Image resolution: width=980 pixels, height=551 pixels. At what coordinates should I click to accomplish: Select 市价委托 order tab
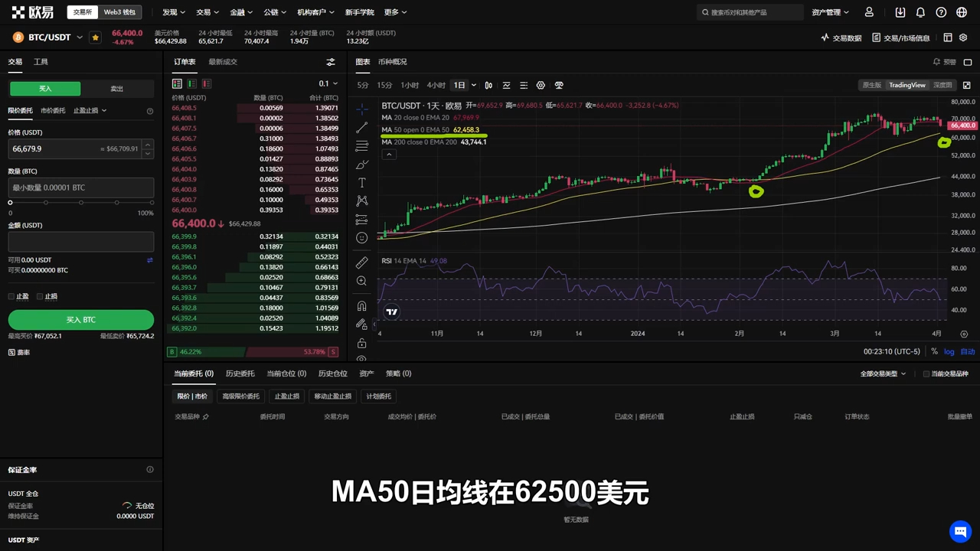[53, 111]
